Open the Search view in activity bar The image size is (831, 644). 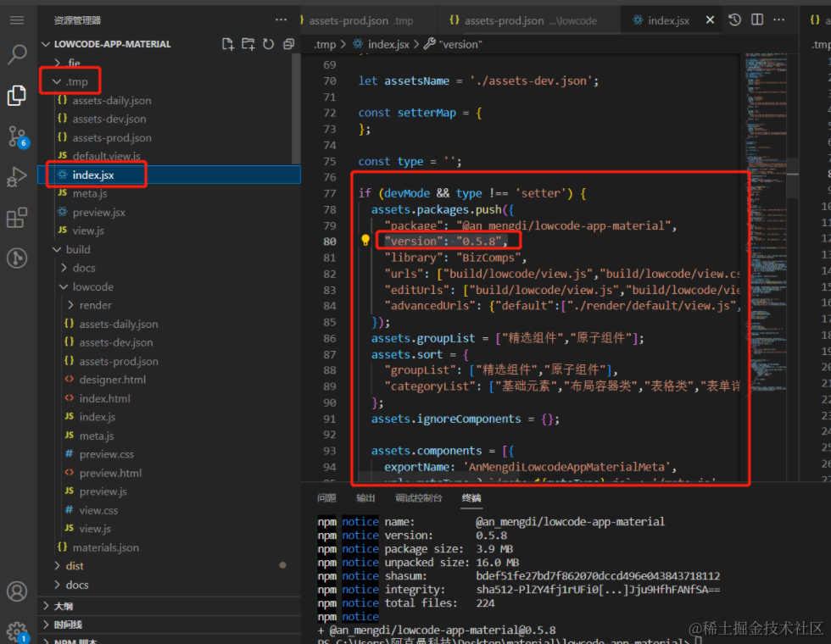[x=17, y=54]
